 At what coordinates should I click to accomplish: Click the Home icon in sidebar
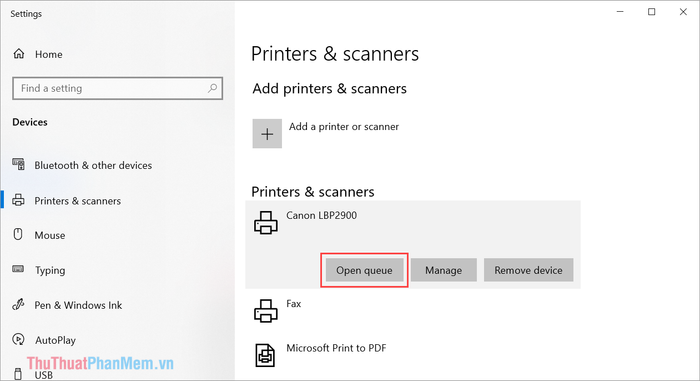tap(19, 54)
